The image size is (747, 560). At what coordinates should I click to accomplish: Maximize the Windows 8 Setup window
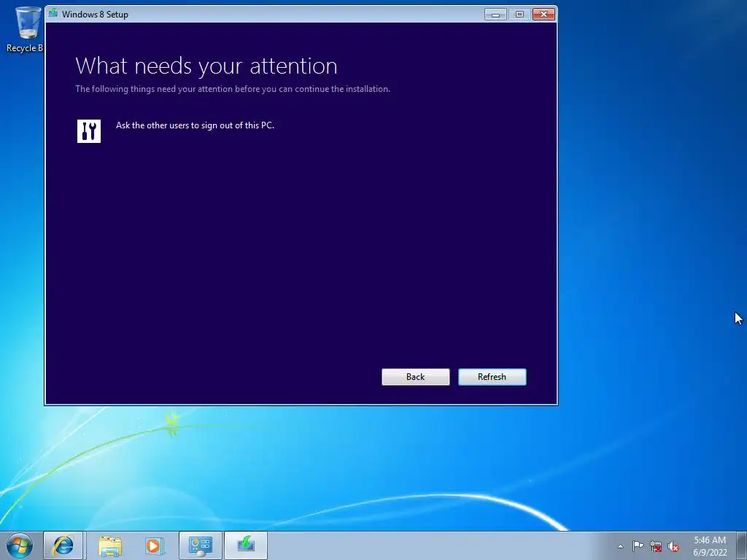coord(519,15)
